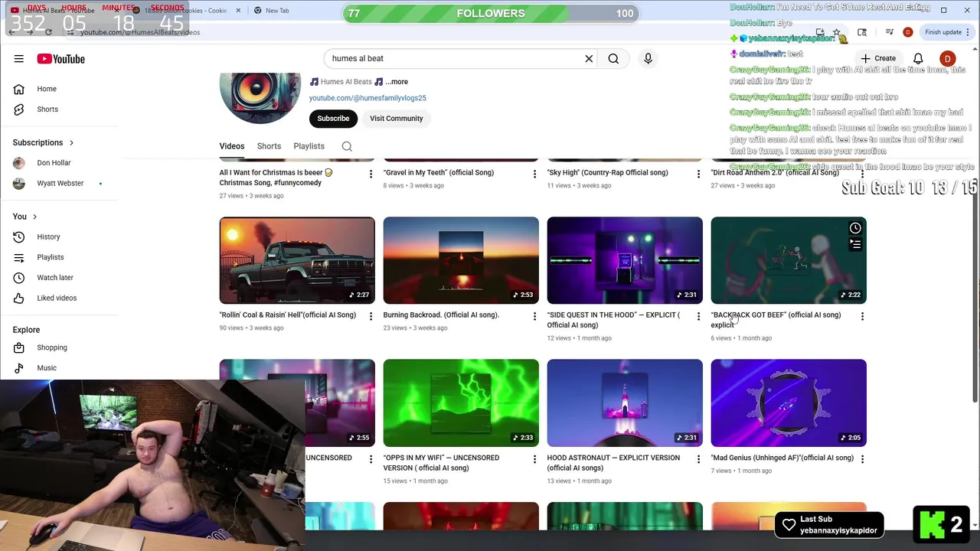Open options menu for Mad Genius video
This screenshot has width=980, height=551.
[x=862, y=459]
